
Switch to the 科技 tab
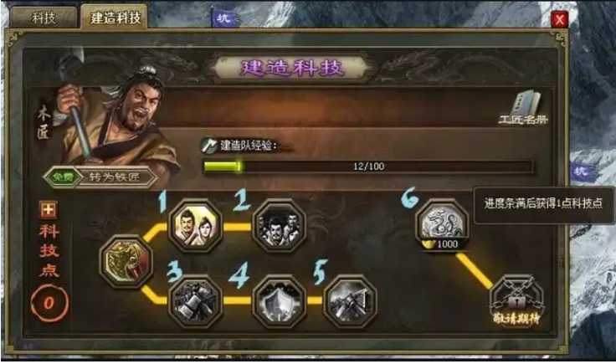(x=44, y=18)
